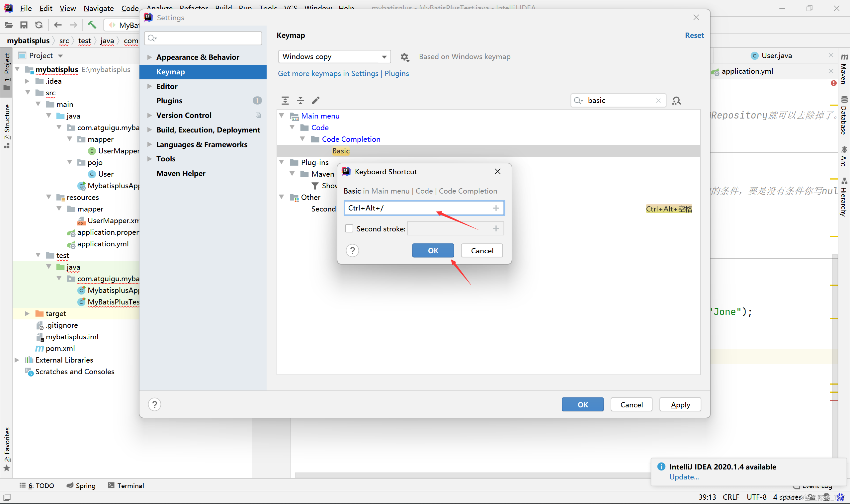Open the Terminal tool window
The image size is (850, 504).
[x=126, y=485]
